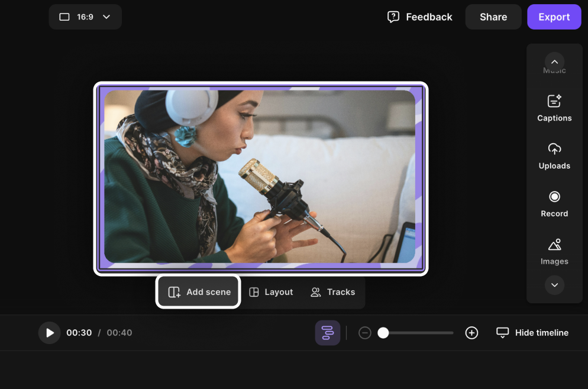
Task: Open the 16:9 aspect ratio dropdown
Action: pos(85,17)
